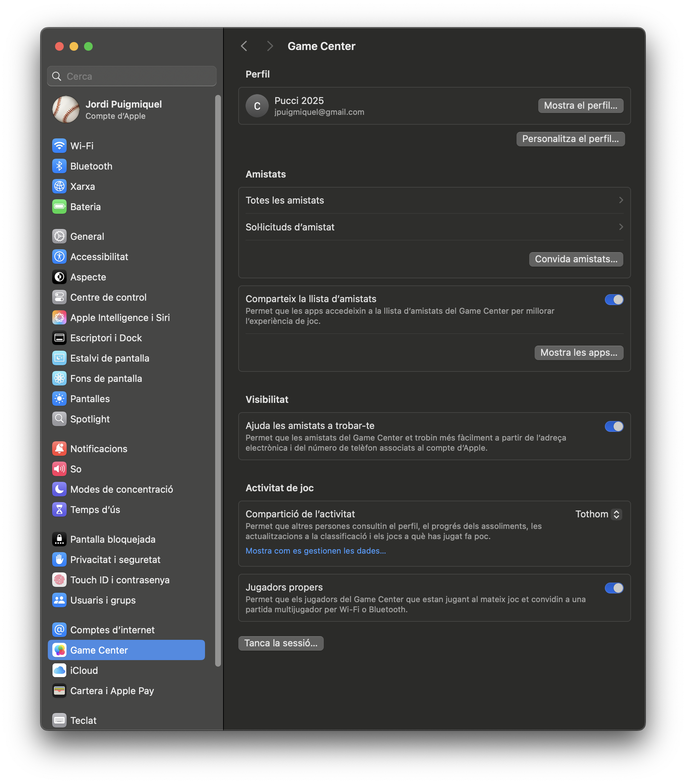This screenshot has width=686, height=784.
Task: Click the Mostra el perfil... button
Action: 581,106
